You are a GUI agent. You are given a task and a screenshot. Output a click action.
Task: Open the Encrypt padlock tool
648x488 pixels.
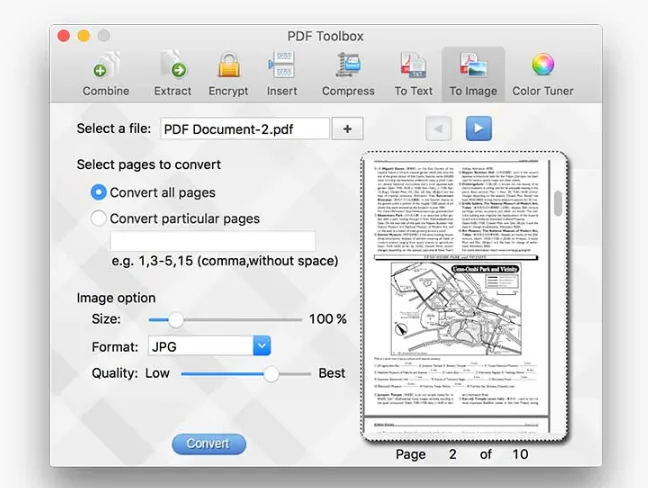pyautogui.click(x=228, y=74)
